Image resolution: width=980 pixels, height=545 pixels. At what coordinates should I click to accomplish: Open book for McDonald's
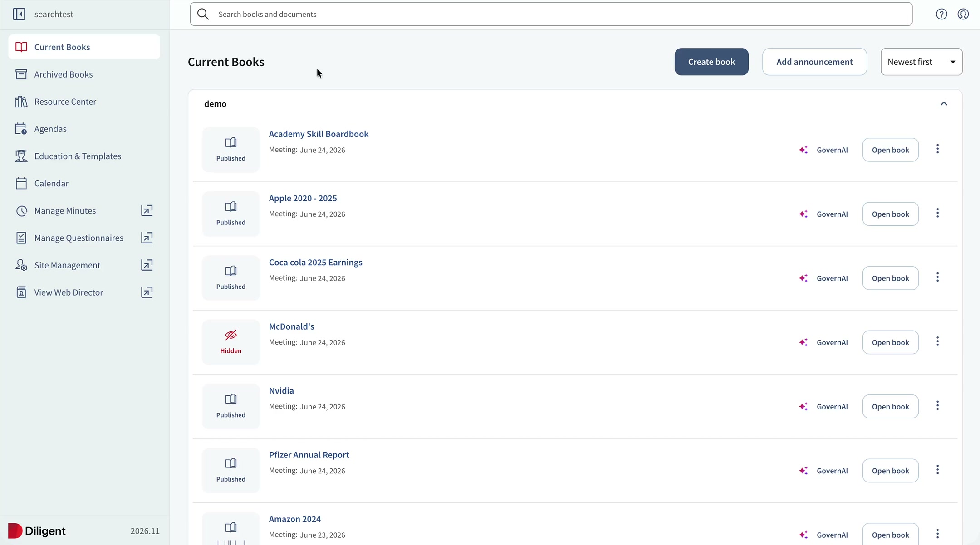click(890, 342)
